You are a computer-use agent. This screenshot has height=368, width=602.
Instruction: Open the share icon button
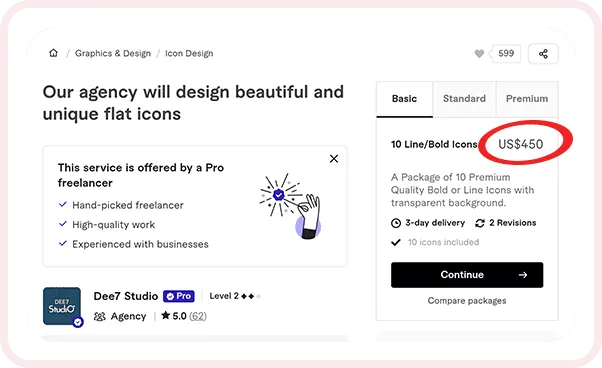pos(543,54)
